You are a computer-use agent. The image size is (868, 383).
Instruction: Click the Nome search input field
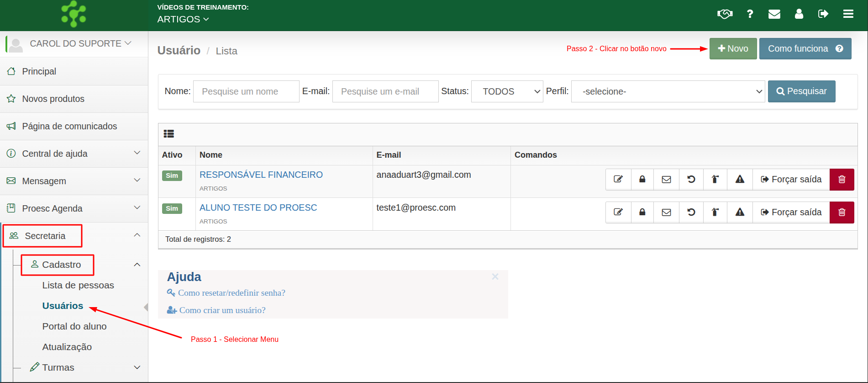246,91
